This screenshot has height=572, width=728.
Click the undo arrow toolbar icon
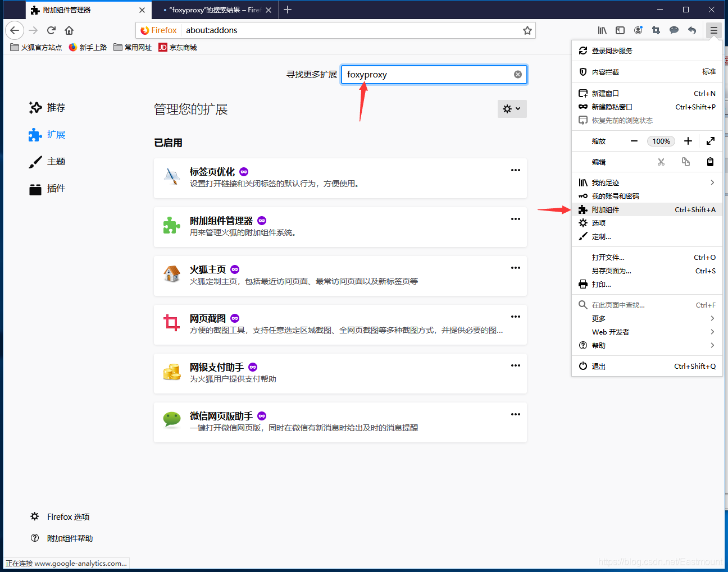click(x=692, y=30)
